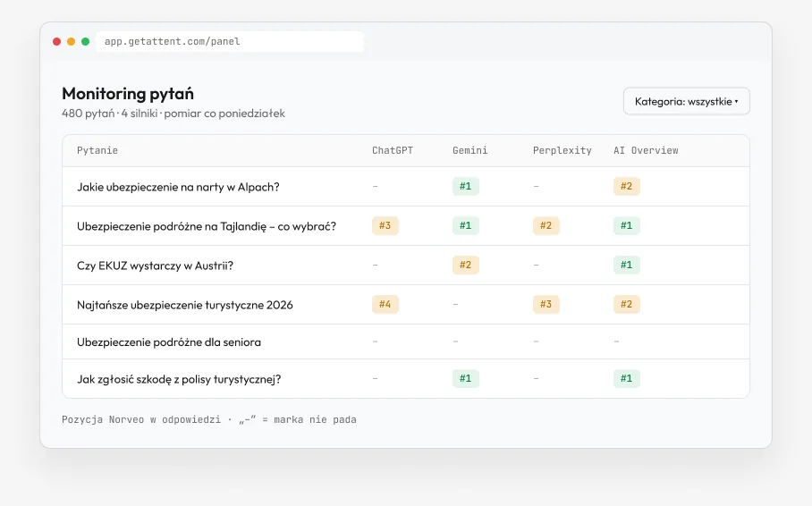812x506 pixels.
Task: Click AI Overview #1 badge in Tajlandię row
Action: (x=627, y=225)
